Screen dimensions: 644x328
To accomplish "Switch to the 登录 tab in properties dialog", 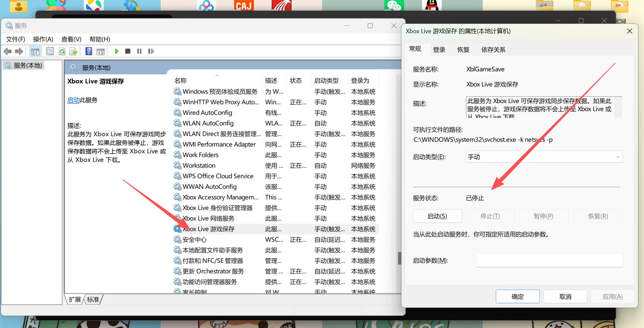I will [439, 50].
